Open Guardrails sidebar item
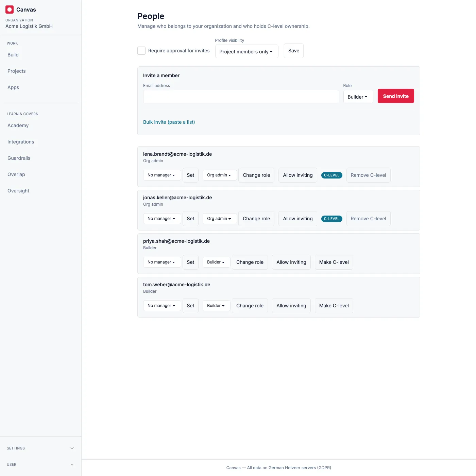This screenshot has height=476, width=476. [41, 158]
